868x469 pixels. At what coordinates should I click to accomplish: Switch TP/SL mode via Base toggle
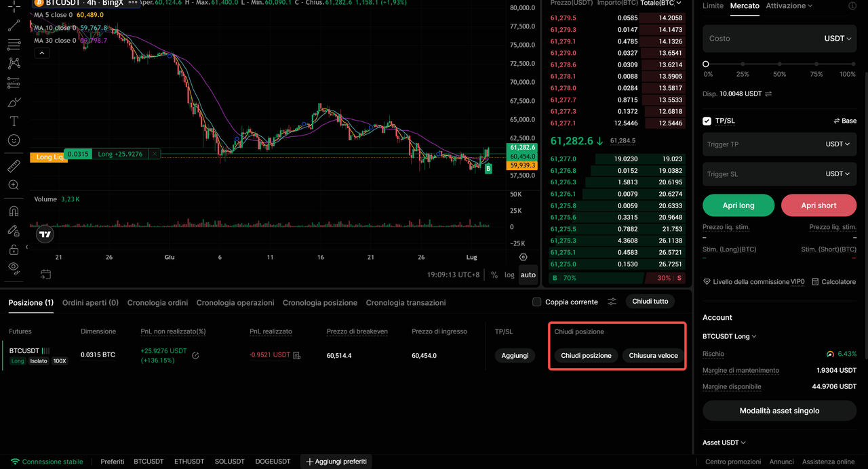845,121
